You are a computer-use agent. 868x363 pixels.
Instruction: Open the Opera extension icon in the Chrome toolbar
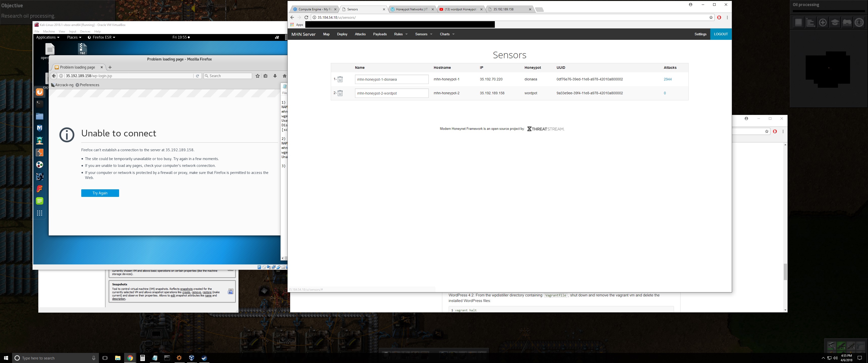click(719, 17)
